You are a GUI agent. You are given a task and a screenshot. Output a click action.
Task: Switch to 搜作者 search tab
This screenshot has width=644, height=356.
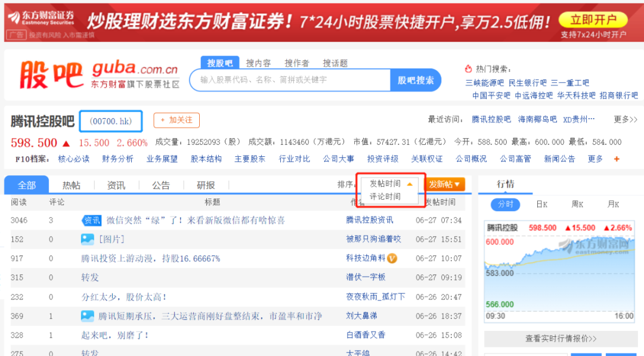tap(296, 63)
